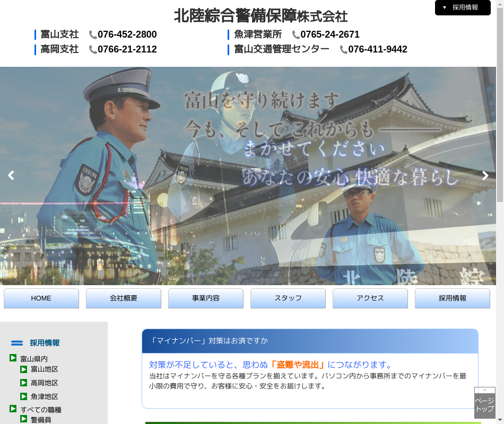
Task: Click the phone icon beside 富山支社 number
Action: (93, 35)
